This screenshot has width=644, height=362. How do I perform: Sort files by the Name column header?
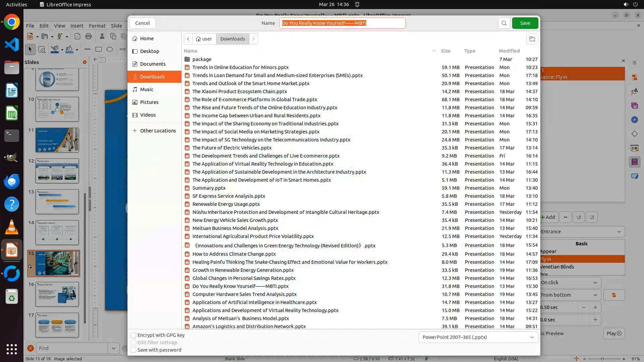pyautogui.click(x=191, y=51)
